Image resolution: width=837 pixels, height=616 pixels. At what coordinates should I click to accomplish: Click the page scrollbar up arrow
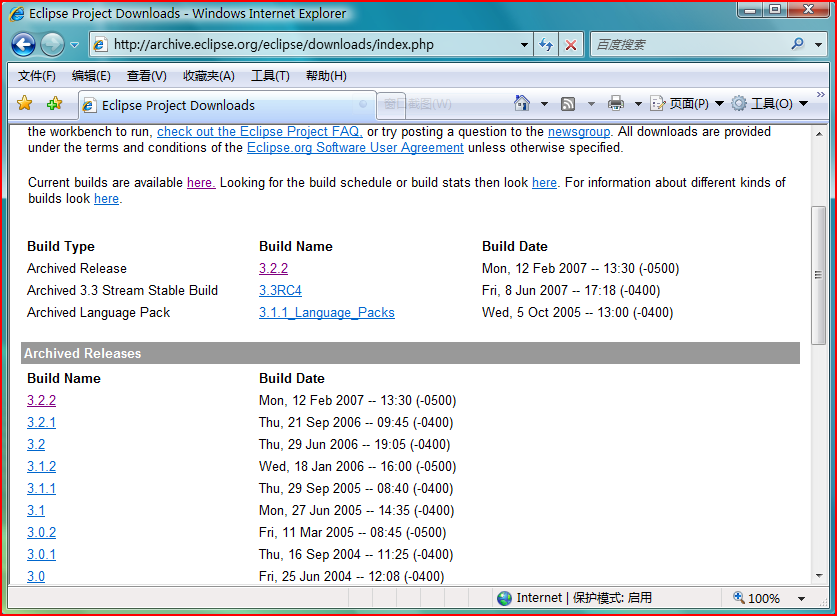819,133
